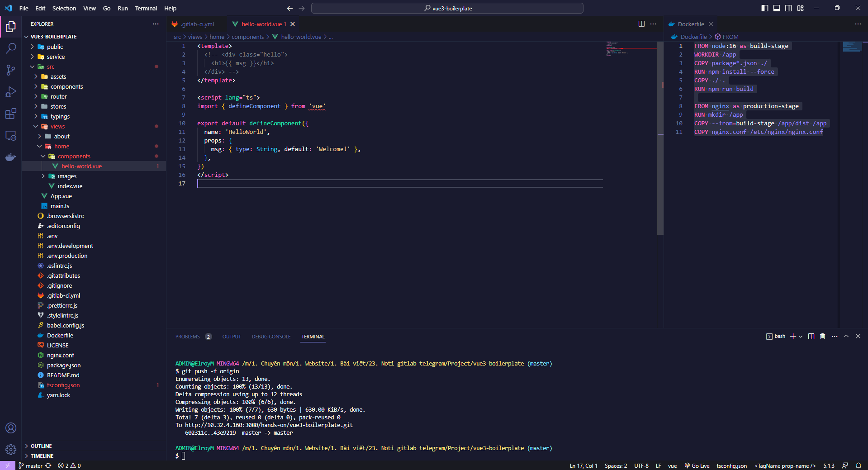The width and height of the screenshot is (868, 470).
Task: Close the Dockerfile tab
Action: [x=711, y=24]
